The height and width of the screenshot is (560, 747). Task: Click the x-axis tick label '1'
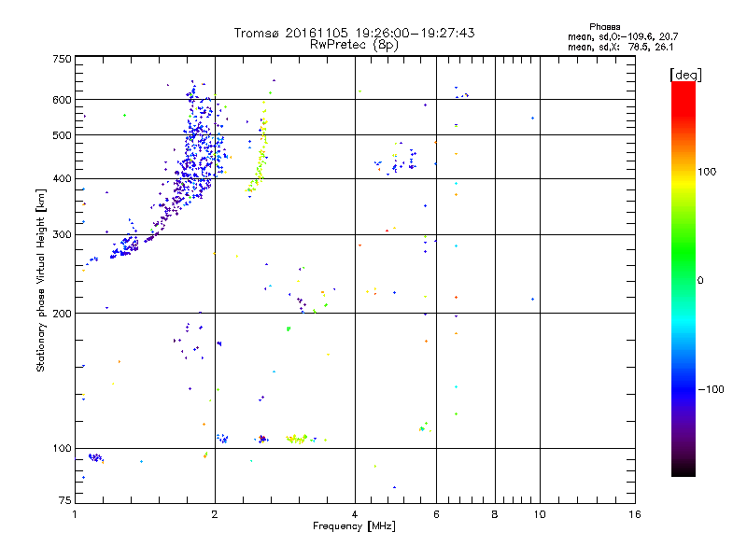pos(75,514)
